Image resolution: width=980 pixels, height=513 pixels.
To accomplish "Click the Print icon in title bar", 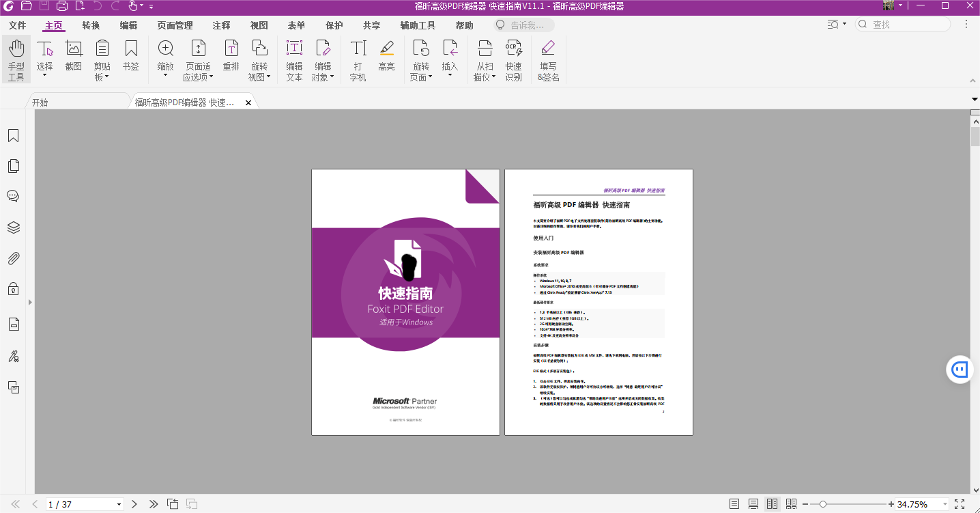I will (x=62, y=6).
